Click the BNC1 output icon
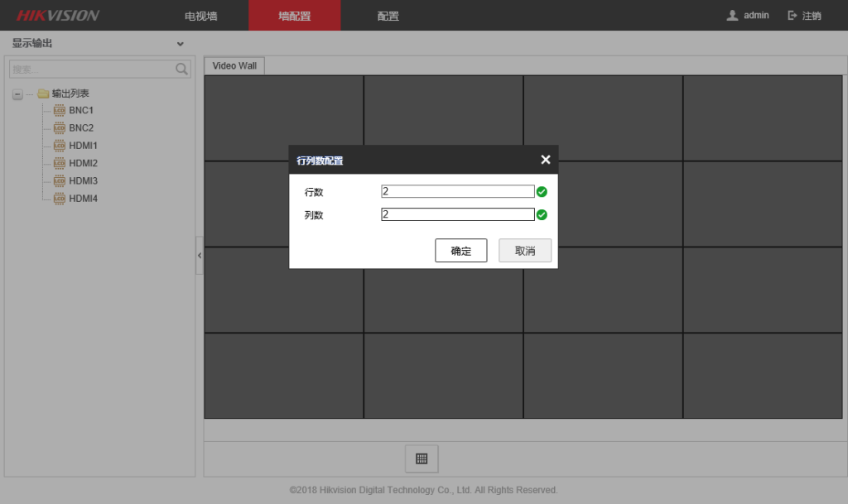 point(59,110)
